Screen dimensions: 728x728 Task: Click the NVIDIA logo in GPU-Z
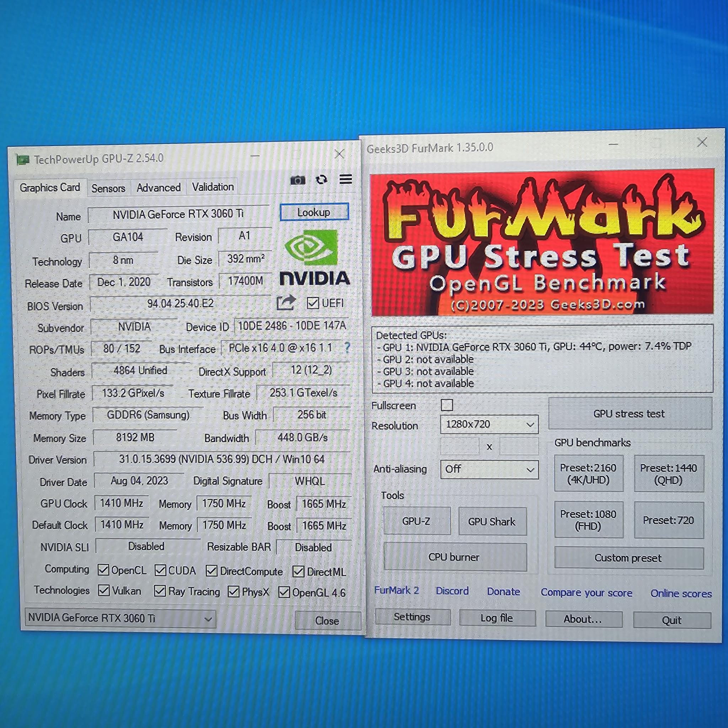click(315, 258)
